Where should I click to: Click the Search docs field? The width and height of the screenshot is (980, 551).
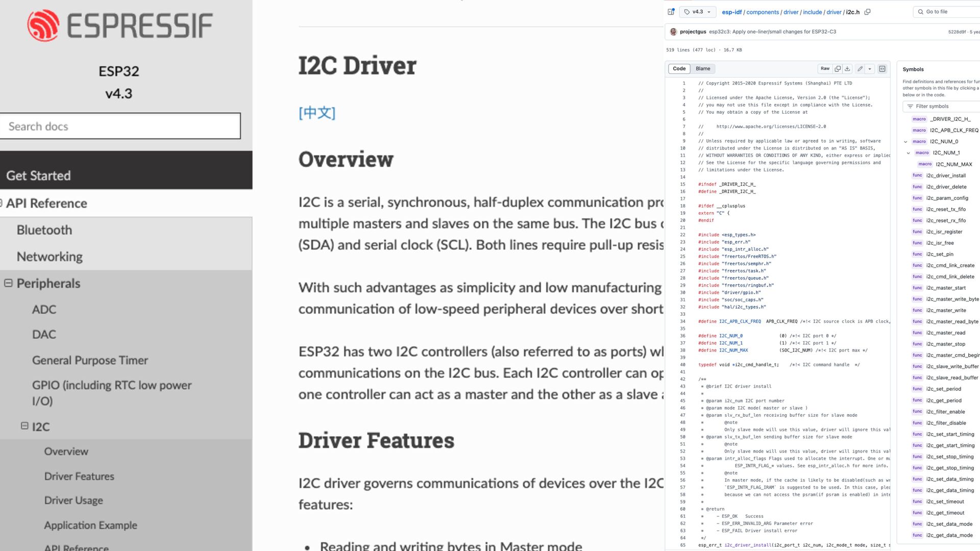click(120, 126)
